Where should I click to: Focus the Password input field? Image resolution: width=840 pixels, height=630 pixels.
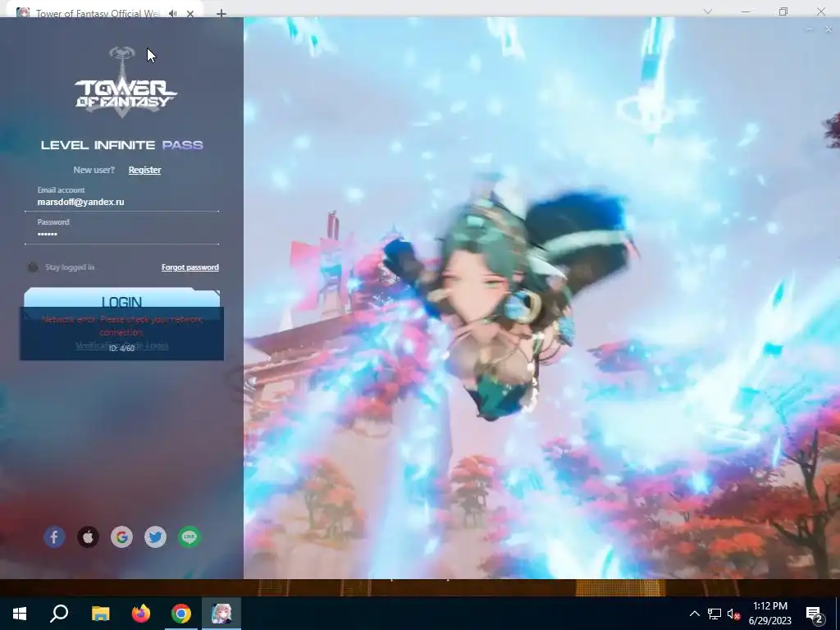[121, 234]
